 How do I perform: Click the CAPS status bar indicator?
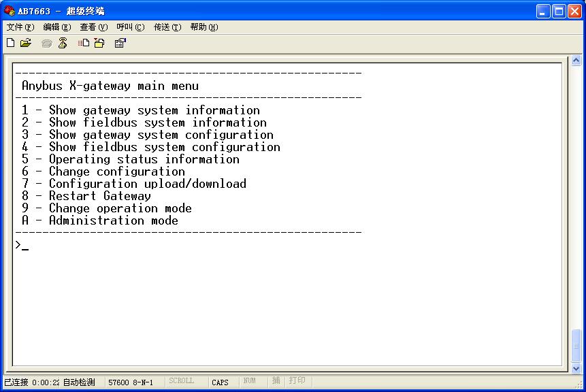tap(220, 382)
